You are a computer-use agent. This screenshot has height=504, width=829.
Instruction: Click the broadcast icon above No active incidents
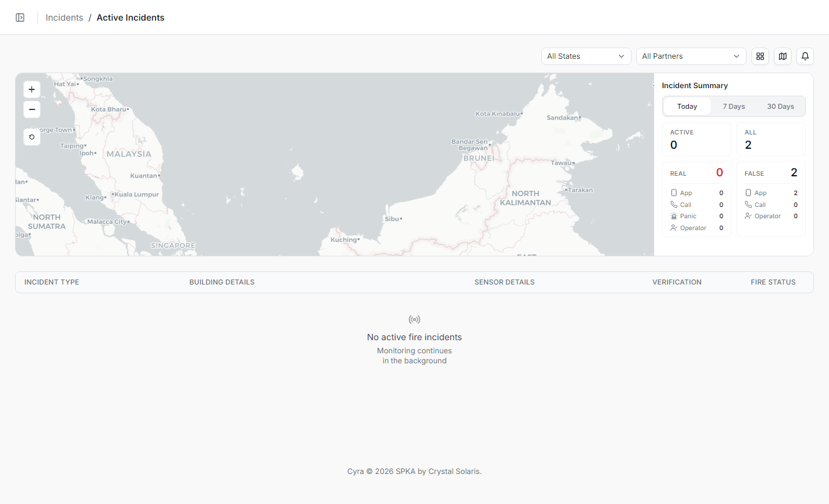pyautogui.click(x=414, y=320)
